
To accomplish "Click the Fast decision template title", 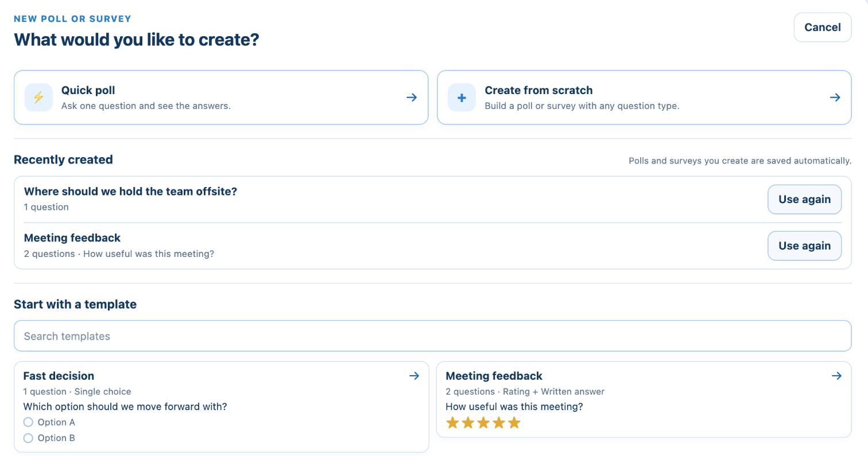I will coord(59,376).
